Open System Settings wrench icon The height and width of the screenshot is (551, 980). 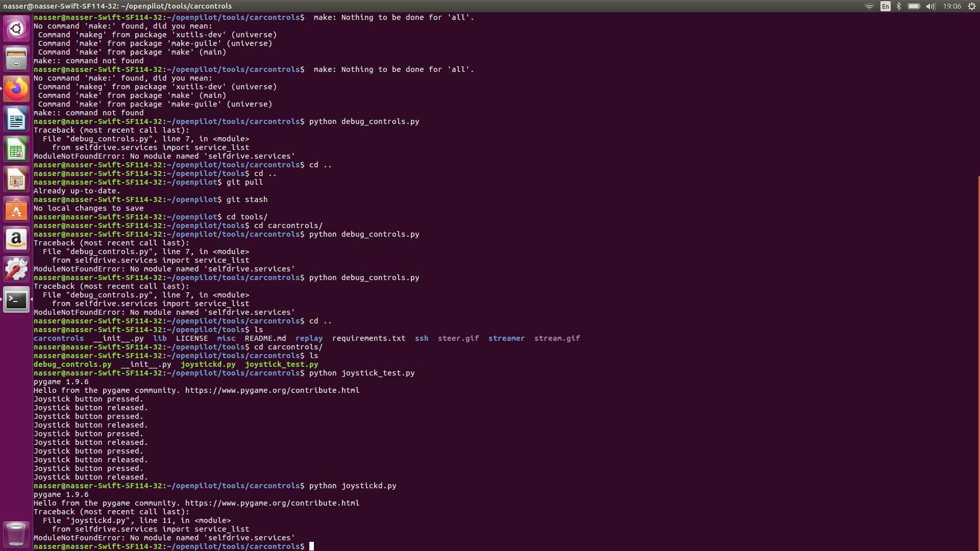pos(16,269)
